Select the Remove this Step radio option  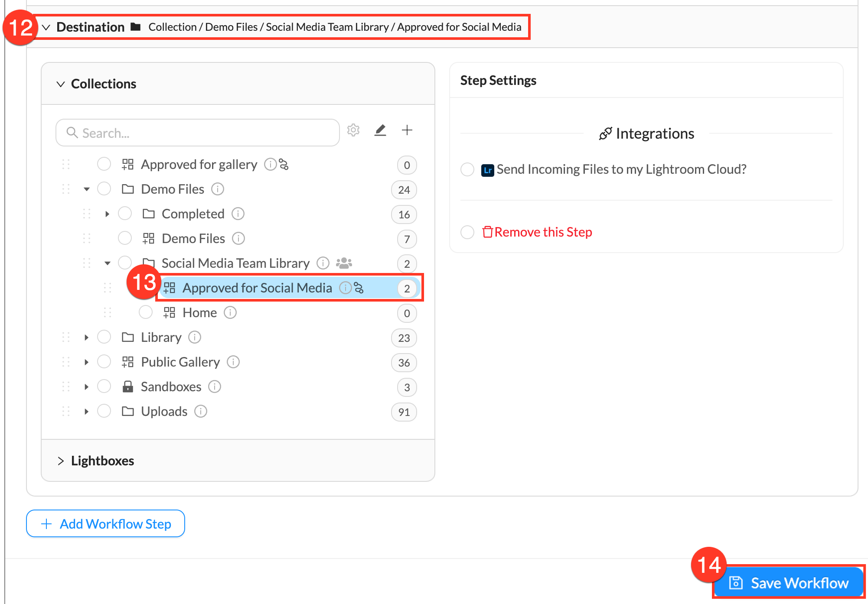(467, 232)
